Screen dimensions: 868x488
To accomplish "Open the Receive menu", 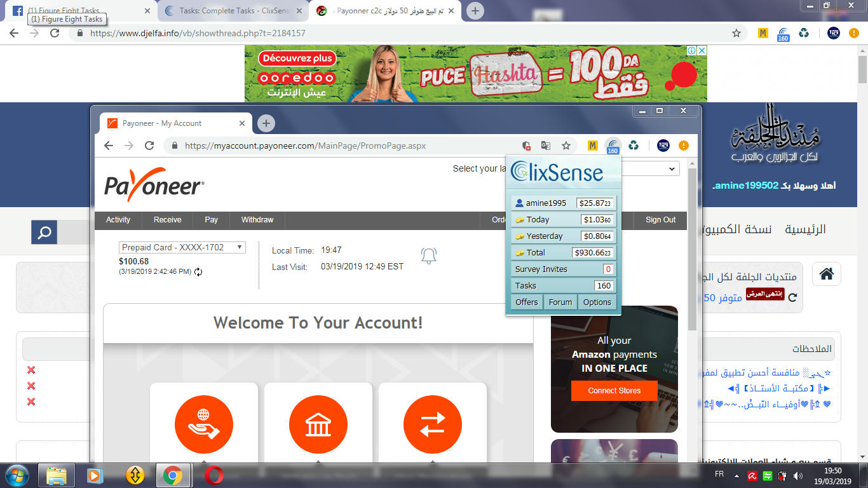I will coord(168,220).
